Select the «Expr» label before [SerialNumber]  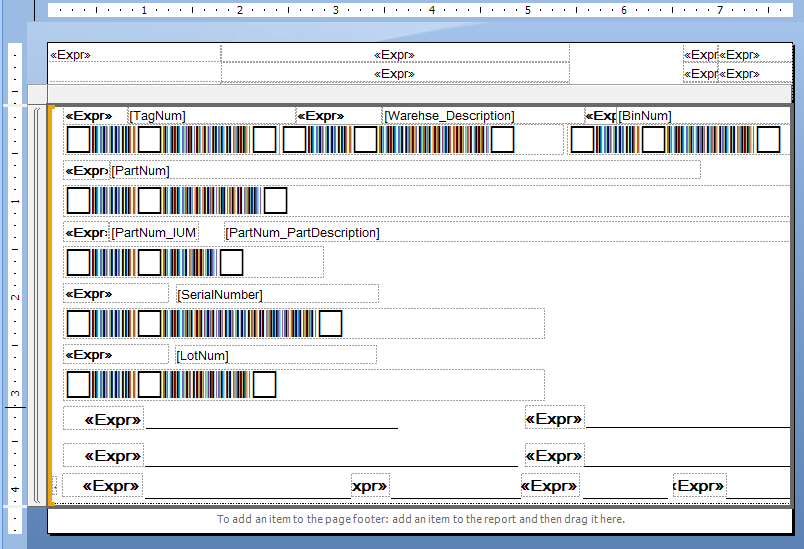[x=116, y=294]
